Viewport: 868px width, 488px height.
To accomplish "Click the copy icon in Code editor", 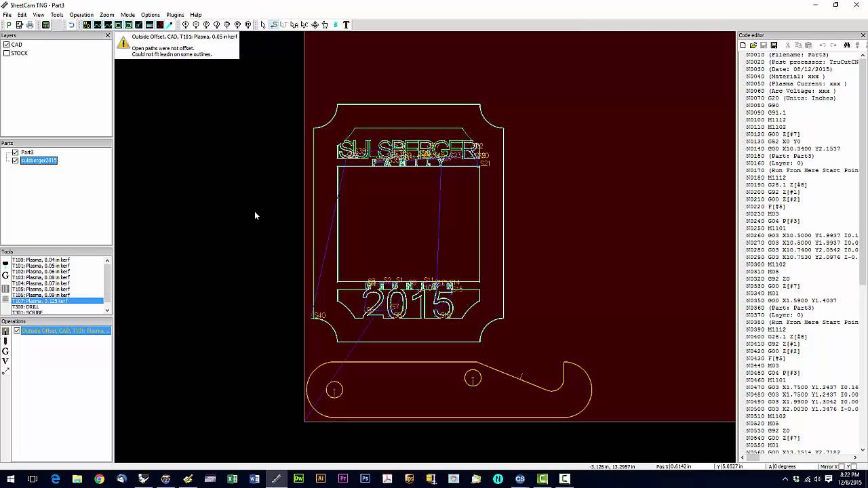I will pos(798,45).
